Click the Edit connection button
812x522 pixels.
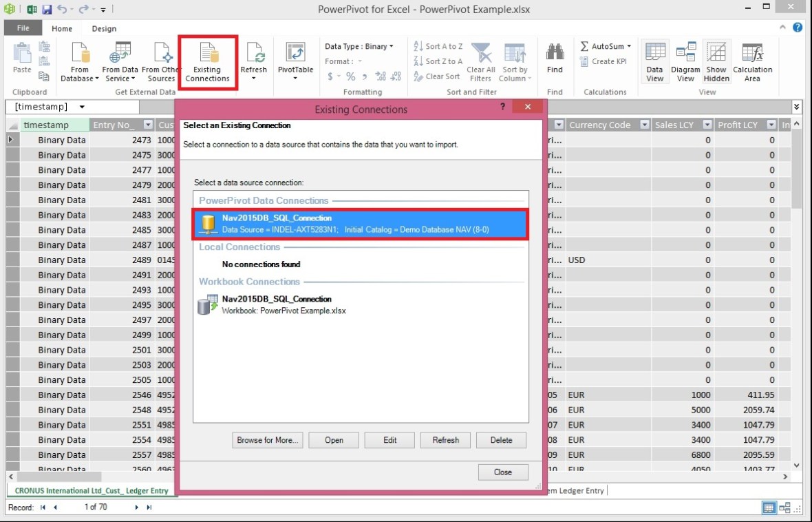(x=389, y=440)
